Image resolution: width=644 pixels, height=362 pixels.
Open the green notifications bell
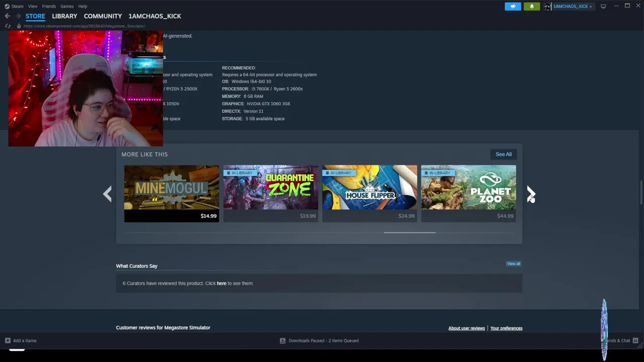[532, 6]
